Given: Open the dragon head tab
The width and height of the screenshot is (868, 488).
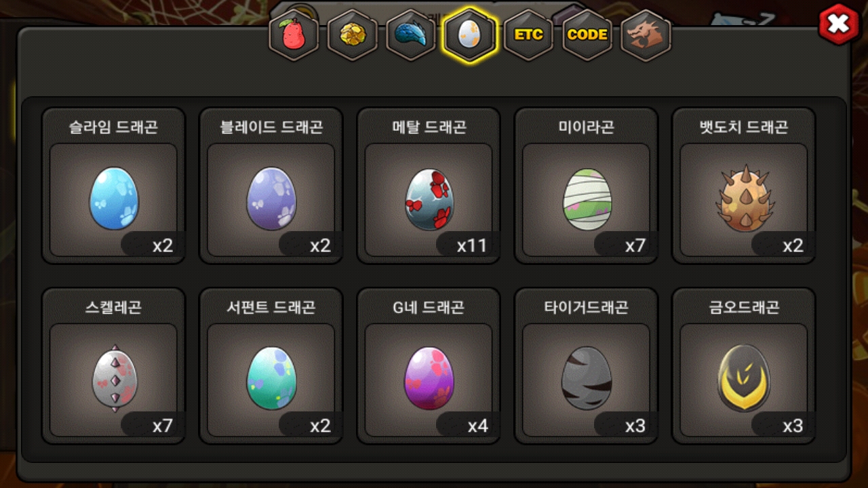Looking at the screenshot, I should pos(646,35).
